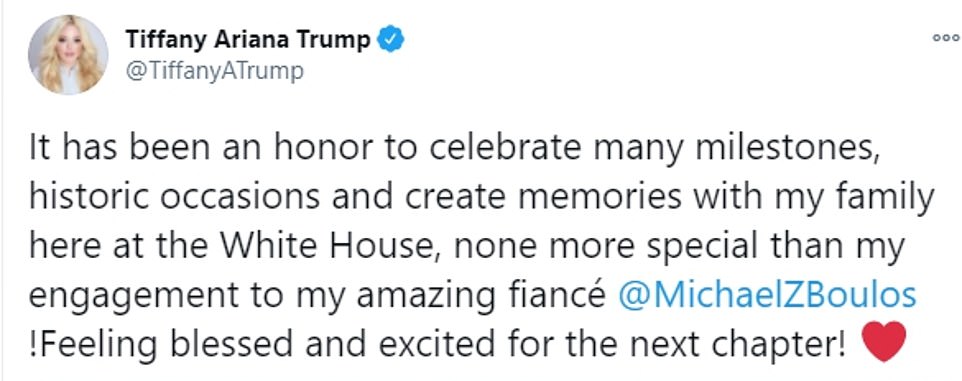The image size is (962, 381).
Task: Click the red heart emoji
Action: 883,342
